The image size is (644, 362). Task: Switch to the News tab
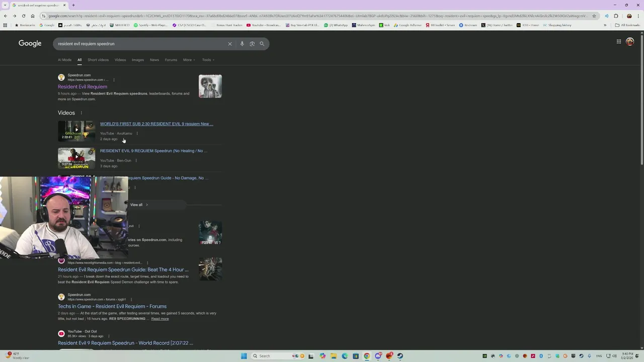[154, 60]
